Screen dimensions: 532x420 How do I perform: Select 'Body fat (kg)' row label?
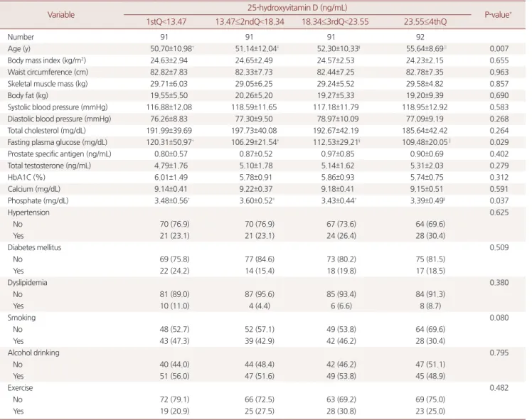click(x=28, y=95)
